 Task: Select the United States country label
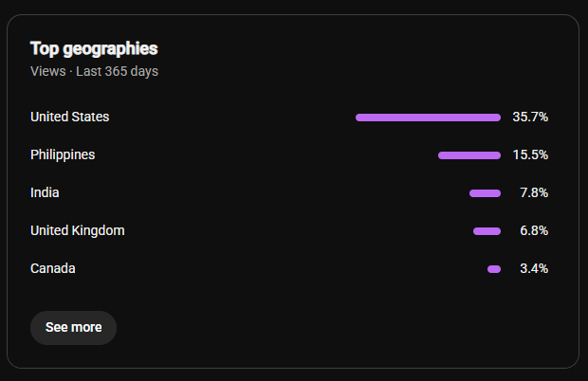pyautogui.click(x=70, y=117)
